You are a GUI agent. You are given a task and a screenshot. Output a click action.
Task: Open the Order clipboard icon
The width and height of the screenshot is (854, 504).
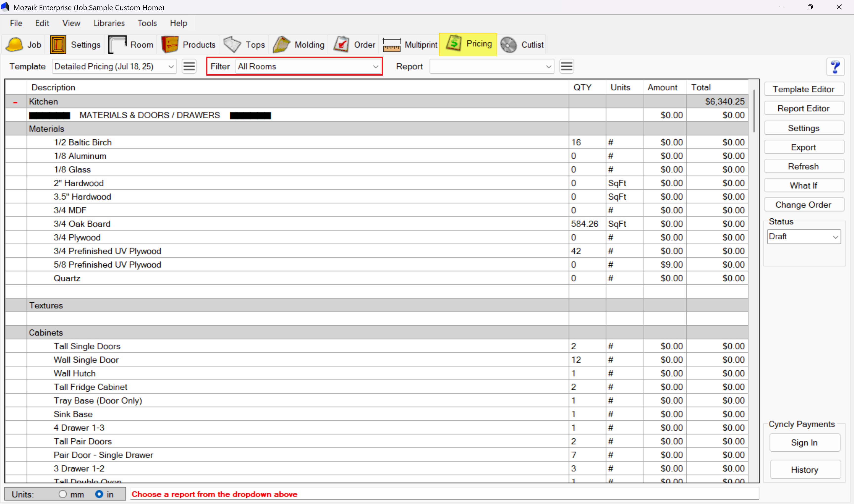pos(341,44)
